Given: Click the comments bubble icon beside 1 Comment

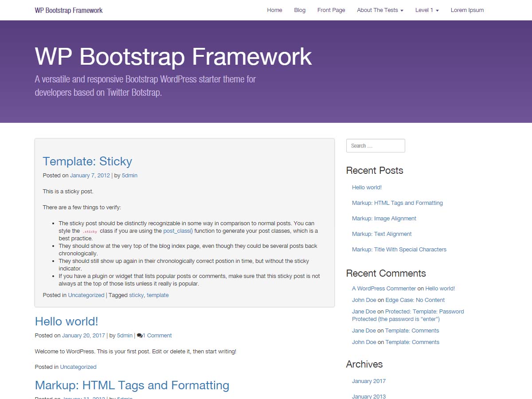Looking at the screenshot, I should click(x=140, y=336).
